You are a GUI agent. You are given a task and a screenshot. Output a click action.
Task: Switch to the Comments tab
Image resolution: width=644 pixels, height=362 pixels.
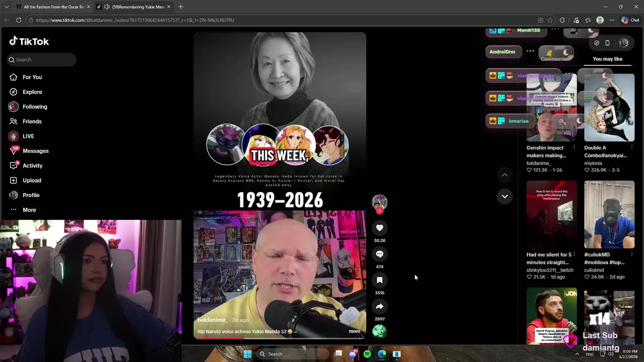tap(553, 59)
